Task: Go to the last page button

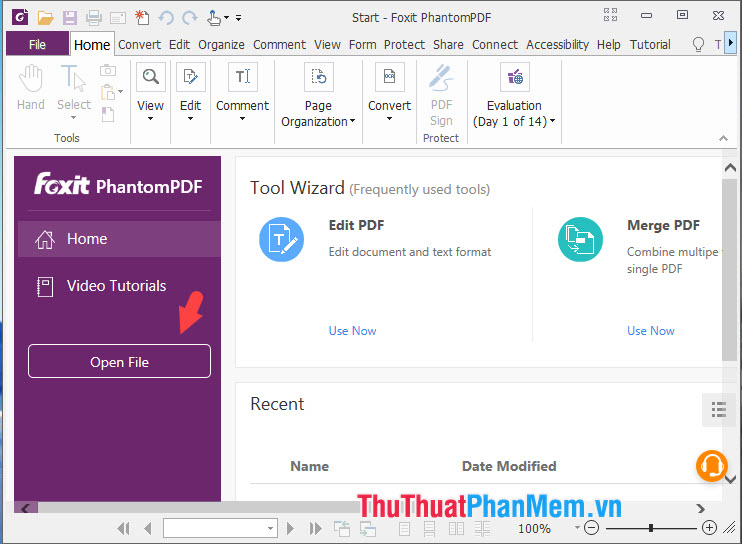Action: pyautogui.click(x=315, y=528)
